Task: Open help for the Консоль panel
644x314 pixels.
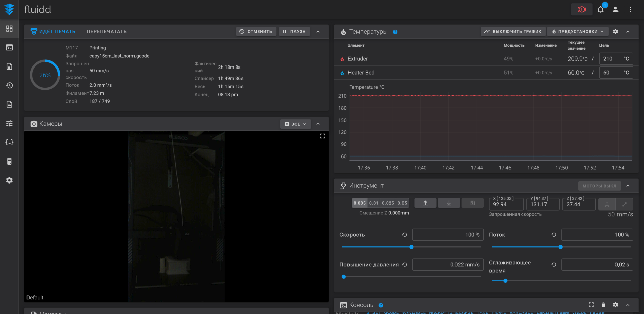Action: point(381,305)
